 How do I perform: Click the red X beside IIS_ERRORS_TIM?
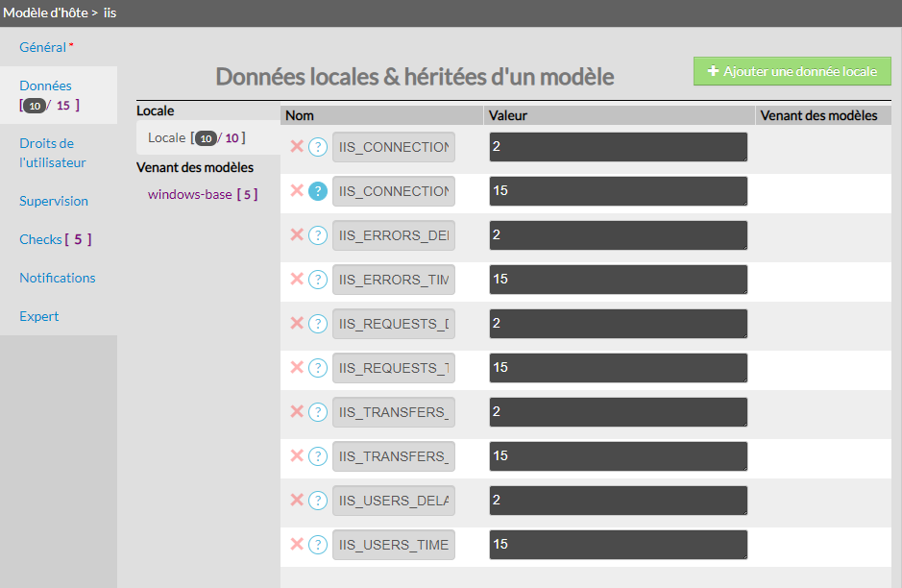pos(297,279)
